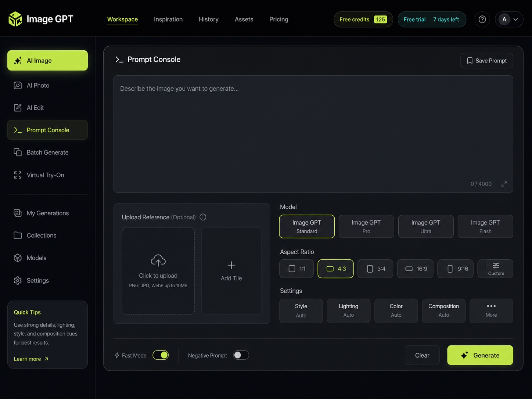
Task: Open the Pricing tab
Action: [x=279, y=19]
